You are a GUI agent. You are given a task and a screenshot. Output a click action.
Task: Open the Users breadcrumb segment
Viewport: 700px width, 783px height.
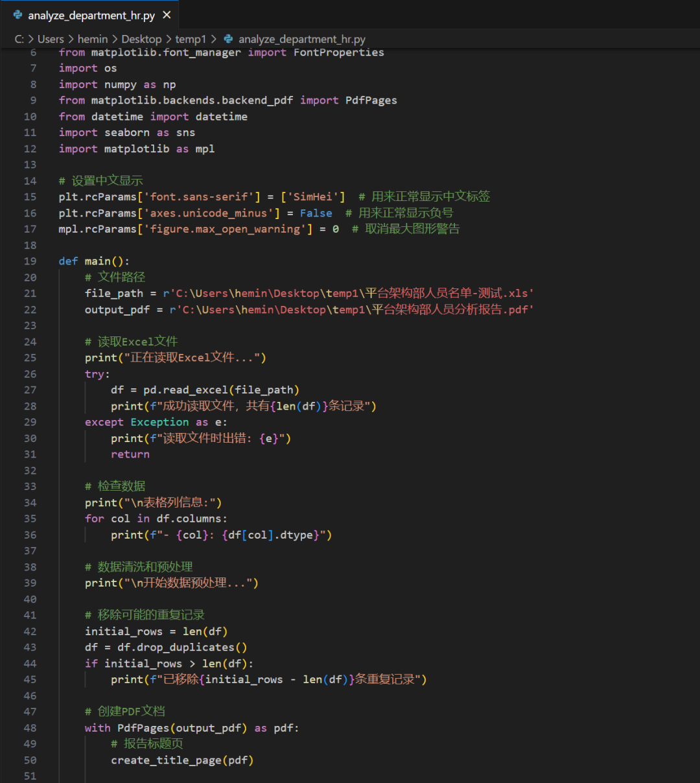pyautogui.click(x=51, y=39)
